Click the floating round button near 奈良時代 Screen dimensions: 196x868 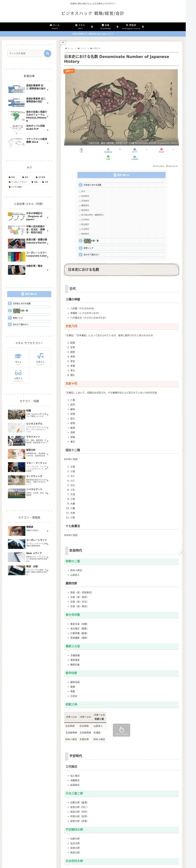181,553
